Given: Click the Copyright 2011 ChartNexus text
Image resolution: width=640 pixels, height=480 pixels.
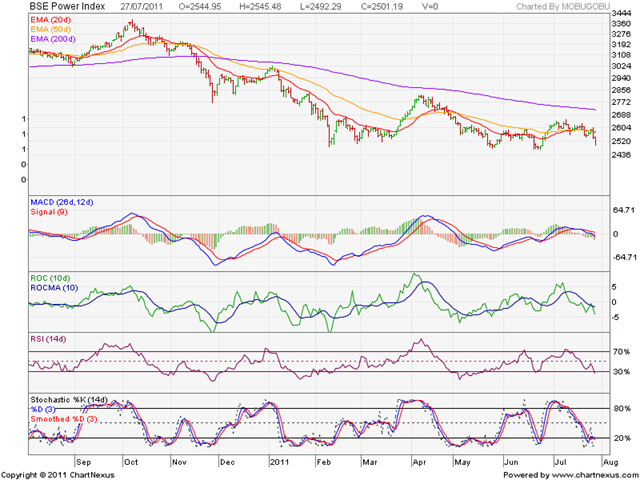Looking at the screenshot, I should tap(58, 475).
